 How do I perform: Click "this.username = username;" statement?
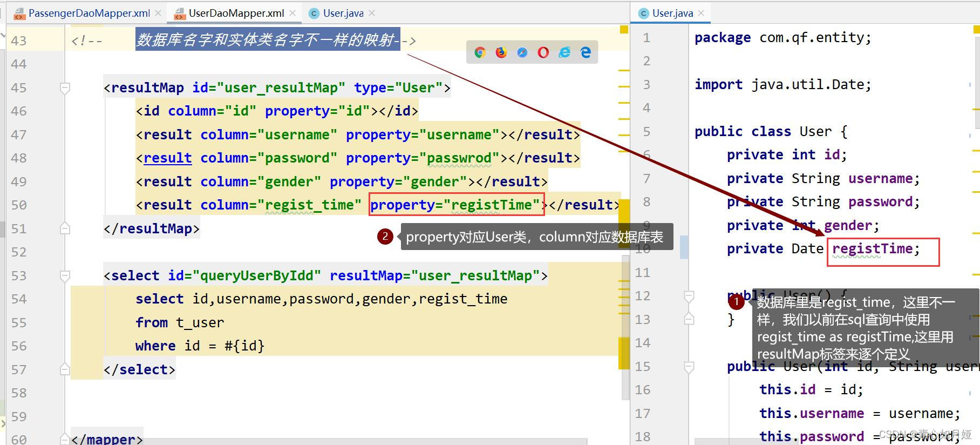pos(860,413)
